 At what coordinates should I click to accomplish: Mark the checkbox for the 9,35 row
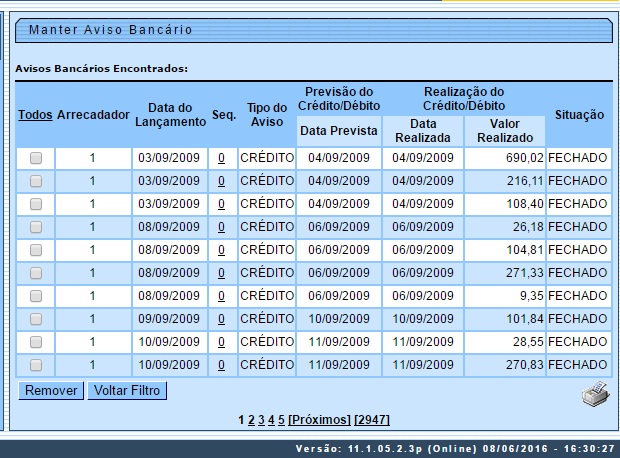click(x=36, y=296)
